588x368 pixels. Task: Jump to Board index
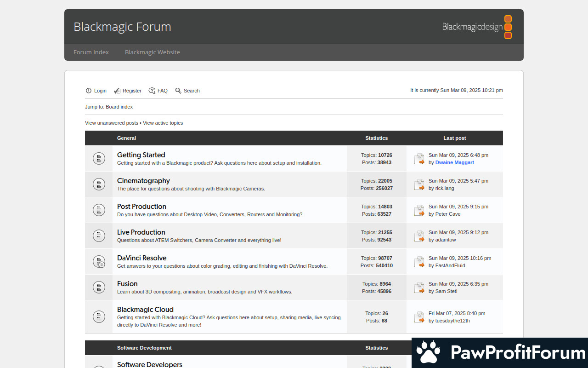click(119, 107)
